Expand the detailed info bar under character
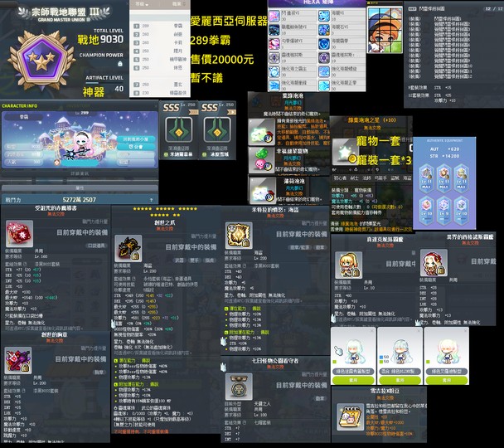Viewport: 504px width, 448px height. [x=79, y=173]
